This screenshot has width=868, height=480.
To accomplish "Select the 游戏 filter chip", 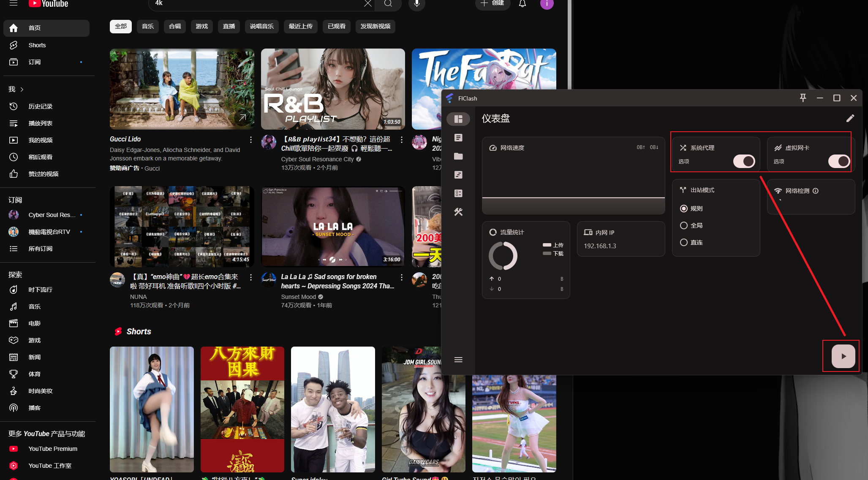I will click(202, 26).
